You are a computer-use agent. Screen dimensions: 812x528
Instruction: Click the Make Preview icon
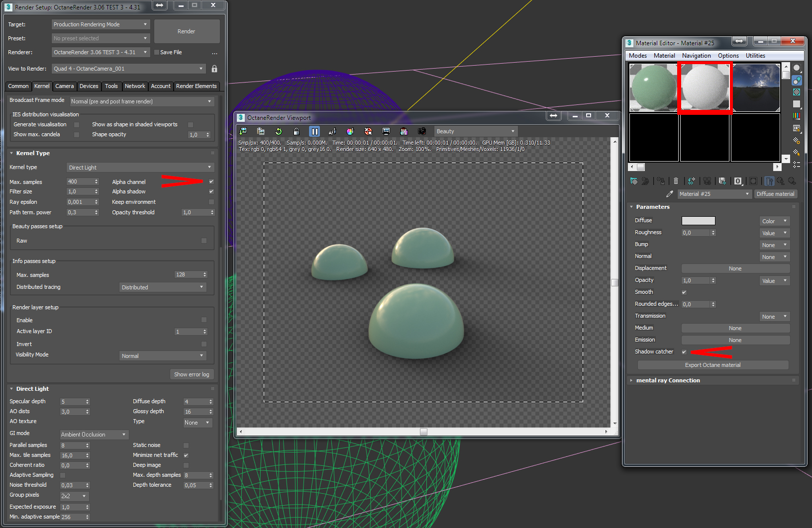[797, 128]
